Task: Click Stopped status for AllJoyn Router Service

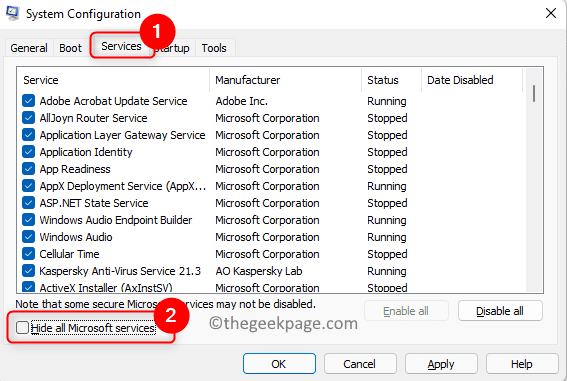Action: 387,118
